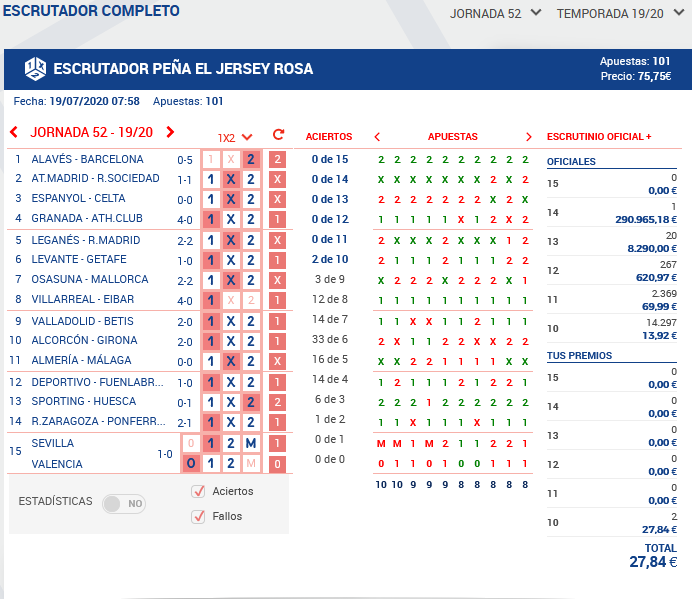Select 2 for Alavés - Barcelona
692x599 pixels.
point(251,159)
